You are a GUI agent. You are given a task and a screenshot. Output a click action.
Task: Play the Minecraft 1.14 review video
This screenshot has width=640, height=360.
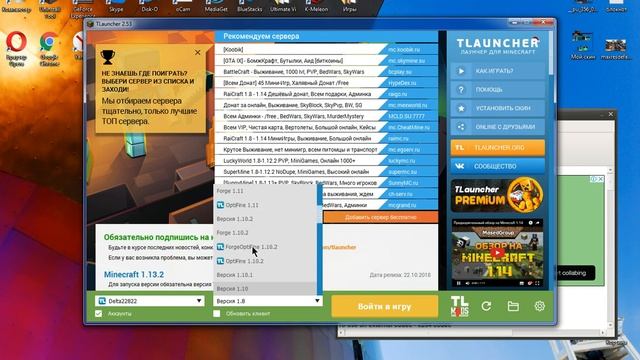497,253
